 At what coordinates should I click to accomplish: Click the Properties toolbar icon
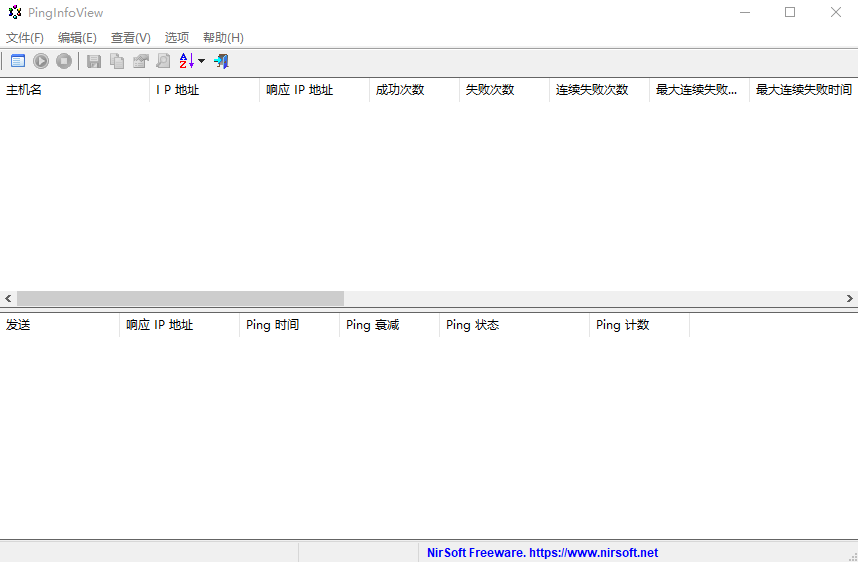[x=140, y=61]
